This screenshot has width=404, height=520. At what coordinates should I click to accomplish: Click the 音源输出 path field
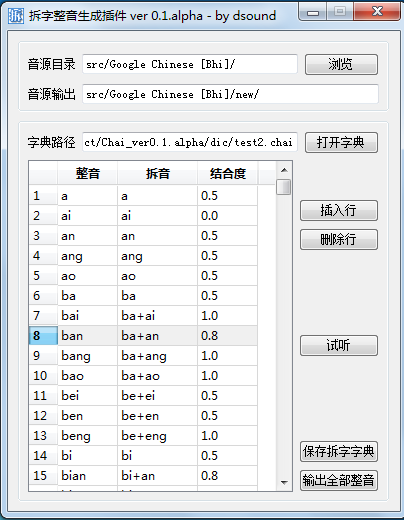230,94
